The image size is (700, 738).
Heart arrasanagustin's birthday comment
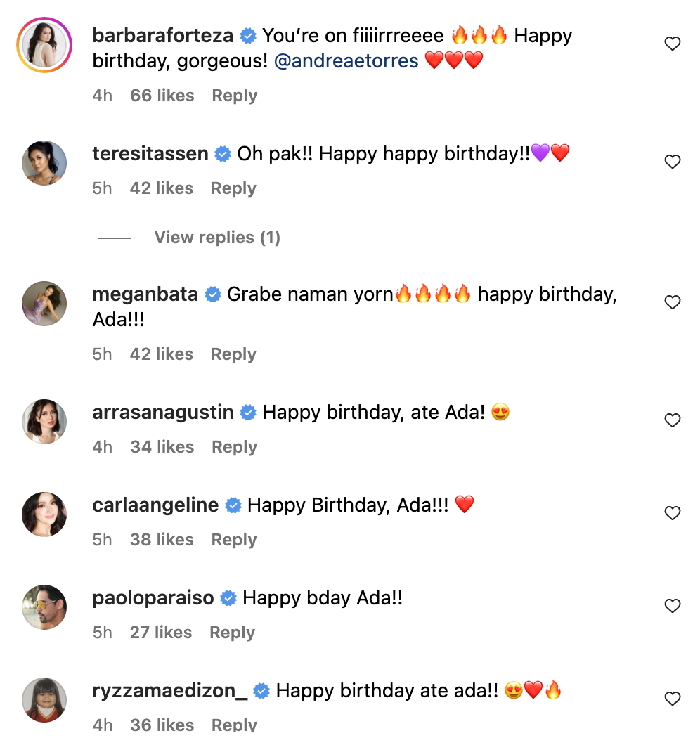[x=673, y=421]
